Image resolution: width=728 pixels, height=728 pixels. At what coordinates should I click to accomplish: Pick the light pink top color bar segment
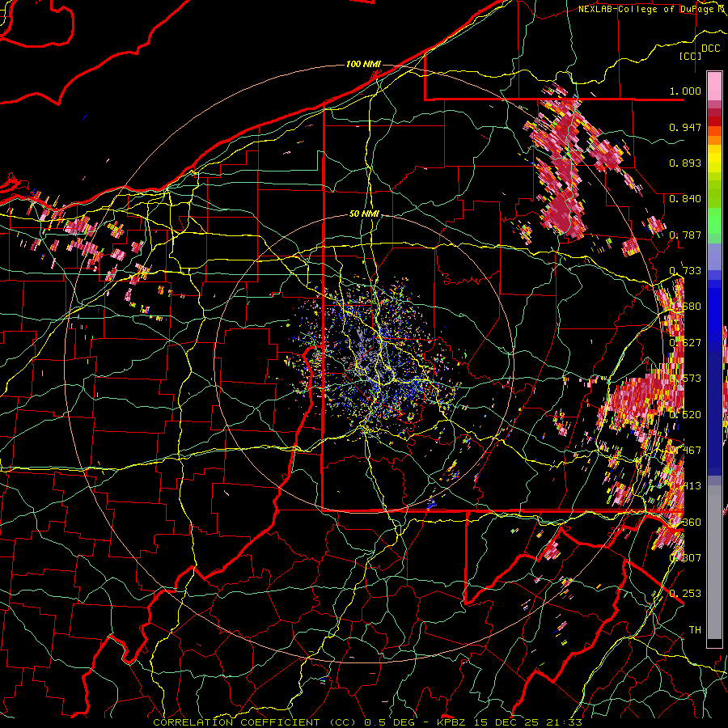click(x=714, y=86)
